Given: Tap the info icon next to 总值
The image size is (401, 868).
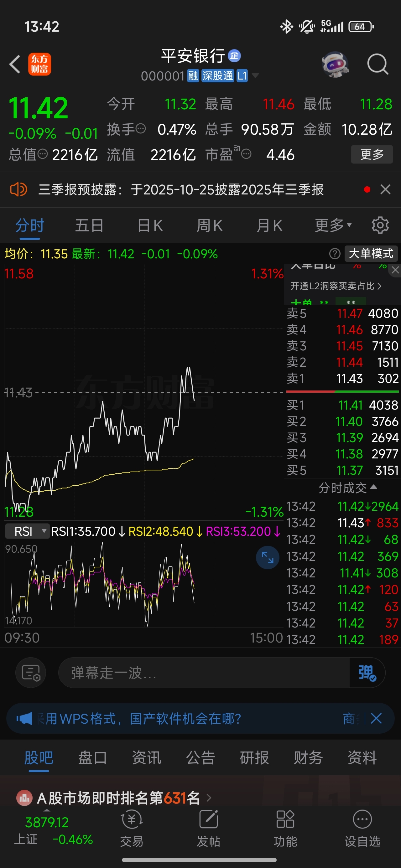Looking at the screenshot, I should pos(43,154).
